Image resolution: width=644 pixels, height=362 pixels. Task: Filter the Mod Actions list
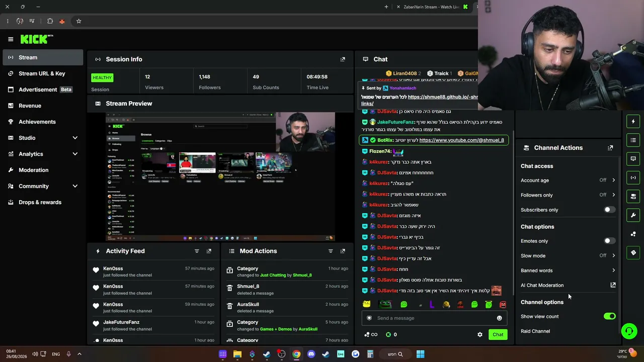331,251
